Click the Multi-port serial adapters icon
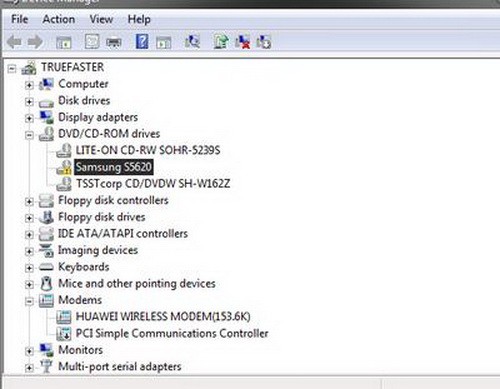The width and height of the screenshot is (500, 389). point(46,367)
